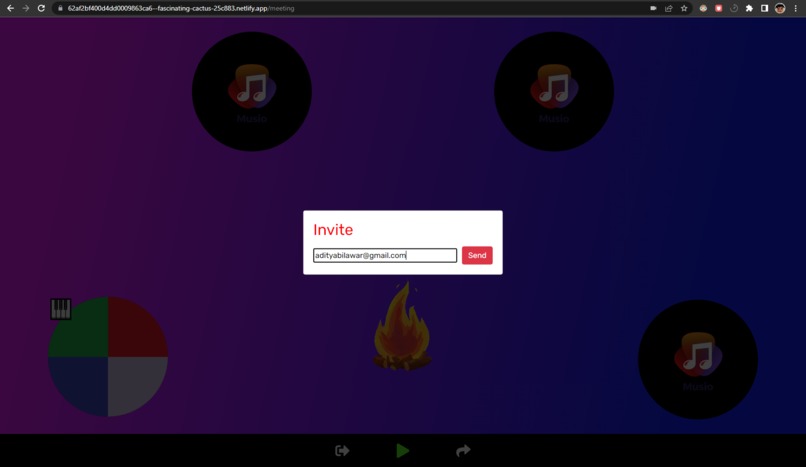Click the camera indicator icon in address bar

coord(653,8)
